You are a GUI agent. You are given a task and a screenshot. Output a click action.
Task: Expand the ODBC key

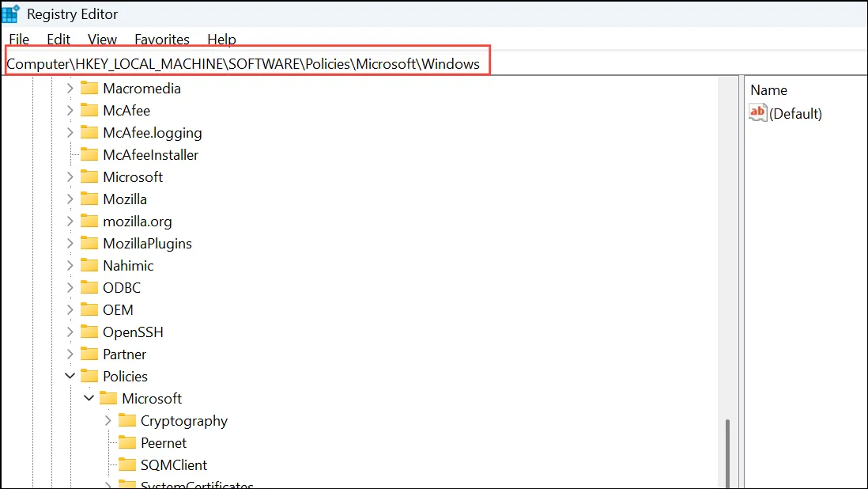click(x=70, y=287)
